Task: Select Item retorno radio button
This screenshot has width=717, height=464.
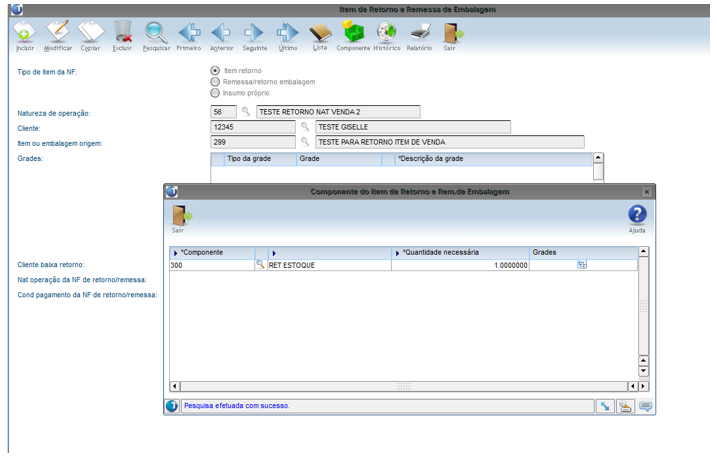Action: tap(215, 70)
